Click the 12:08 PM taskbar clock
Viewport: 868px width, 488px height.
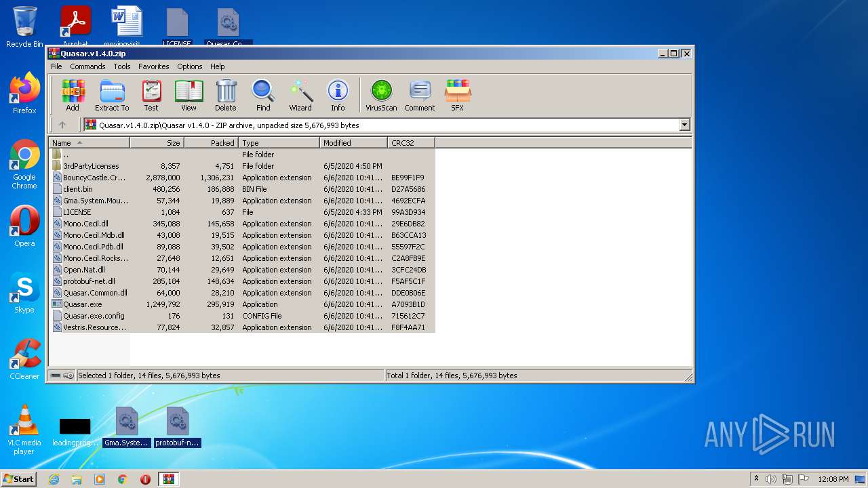[833, 479]
